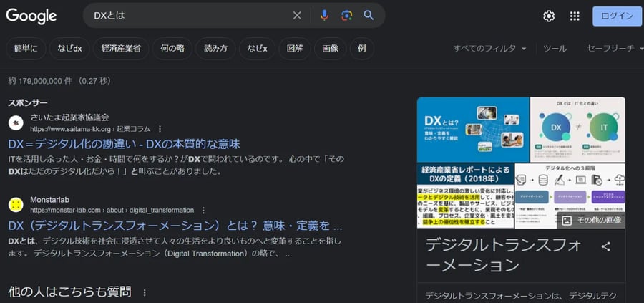Share the デジタルトランスフォーメーション knowledge panel

tap(605, 246)
